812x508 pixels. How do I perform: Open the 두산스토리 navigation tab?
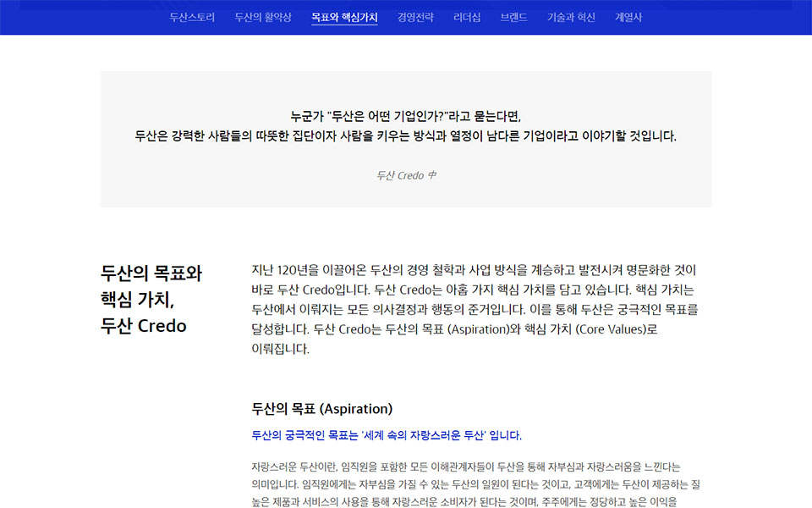pyautogui.click(x=192, y=17)
